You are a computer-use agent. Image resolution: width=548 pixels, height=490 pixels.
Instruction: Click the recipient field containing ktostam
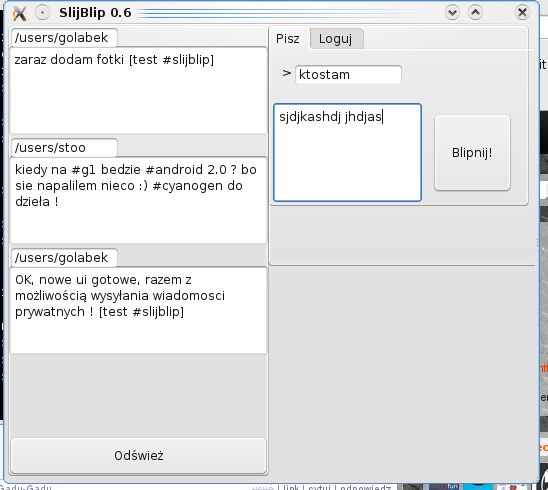(x=348, y=74)
